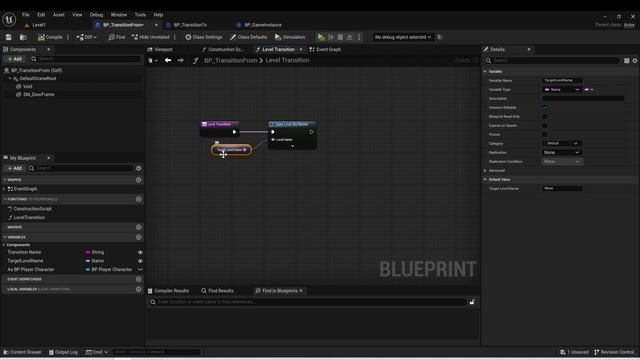Screen dimensions: 640x360
Task: Switch to the Event Graph tab
Action: (x=328, y=49)
